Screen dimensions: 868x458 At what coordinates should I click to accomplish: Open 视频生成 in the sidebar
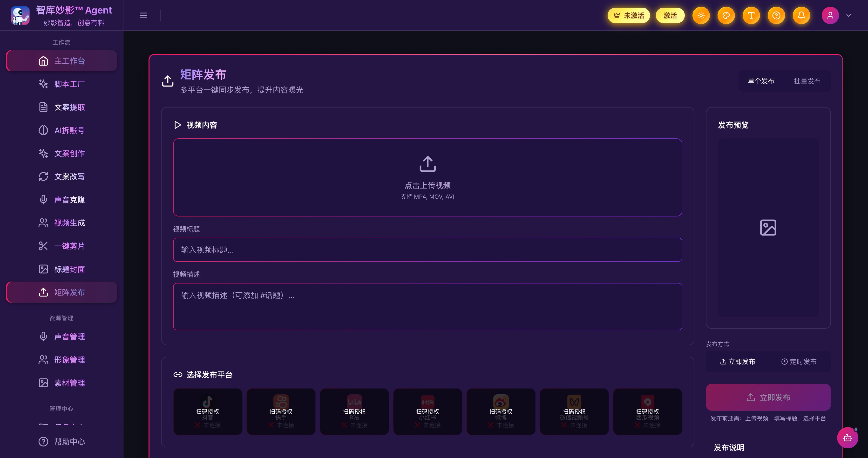coord(62,223)
